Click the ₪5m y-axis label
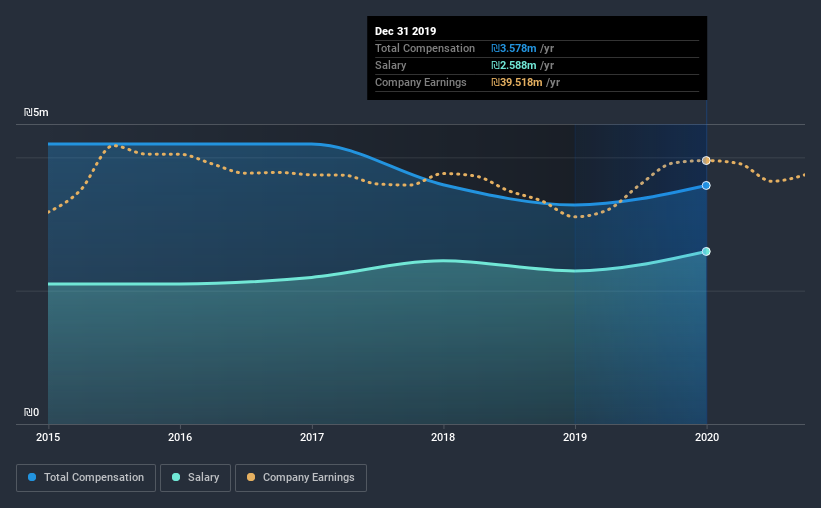 click(36, 112)
